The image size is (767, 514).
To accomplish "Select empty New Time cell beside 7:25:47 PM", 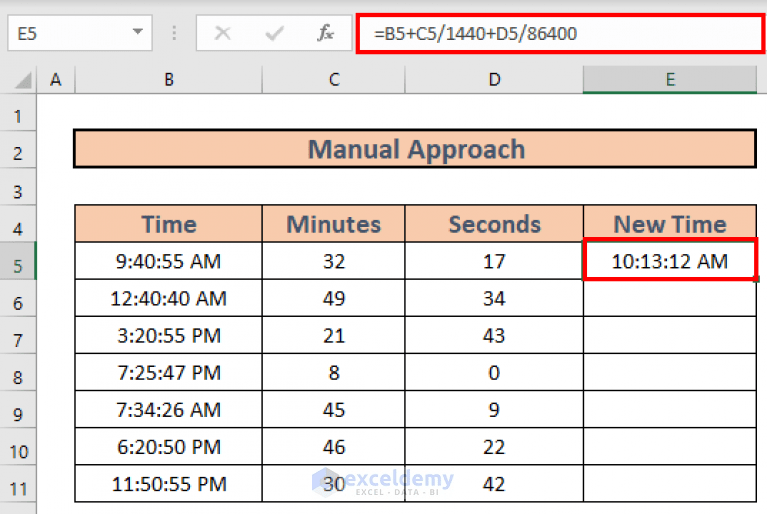I will 670,373.
